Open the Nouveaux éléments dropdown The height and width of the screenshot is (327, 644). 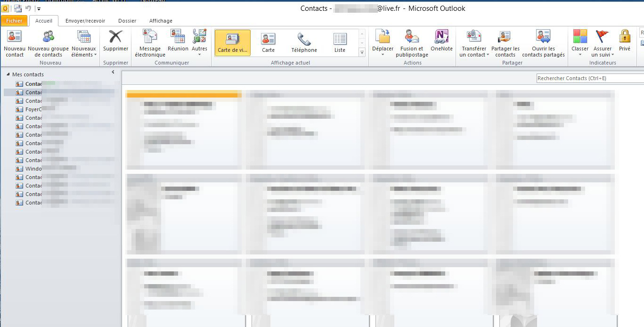84,43
